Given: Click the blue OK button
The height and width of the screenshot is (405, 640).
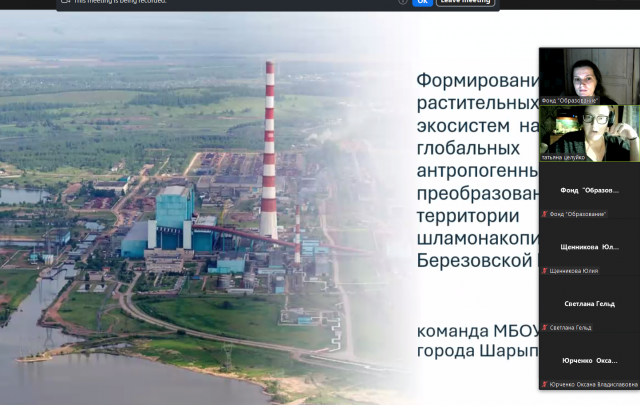Looking at the screenshot, I should click(423, 3).
